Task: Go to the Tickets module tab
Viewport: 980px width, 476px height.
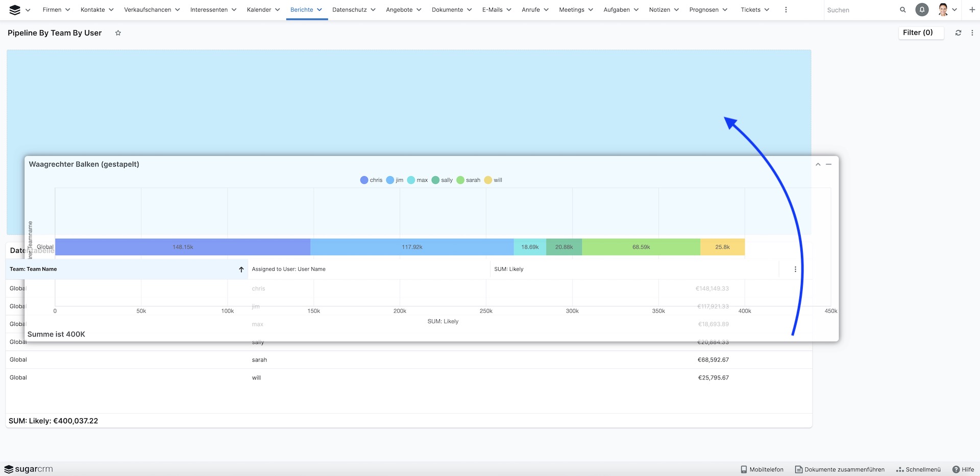Action: pyautogui.click(x=750, y=10)
